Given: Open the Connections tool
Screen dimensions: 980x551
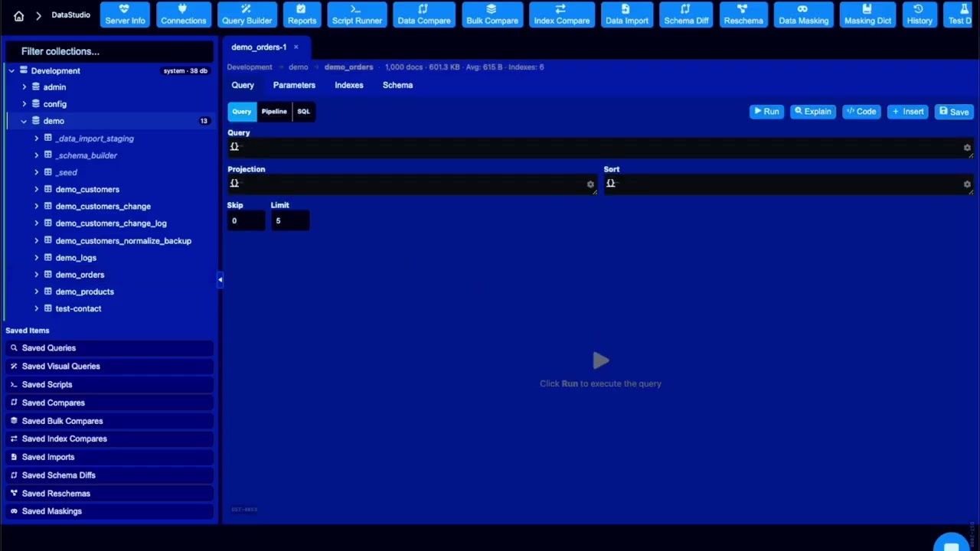Looking at the screenshot, I should tap(183, 15).
